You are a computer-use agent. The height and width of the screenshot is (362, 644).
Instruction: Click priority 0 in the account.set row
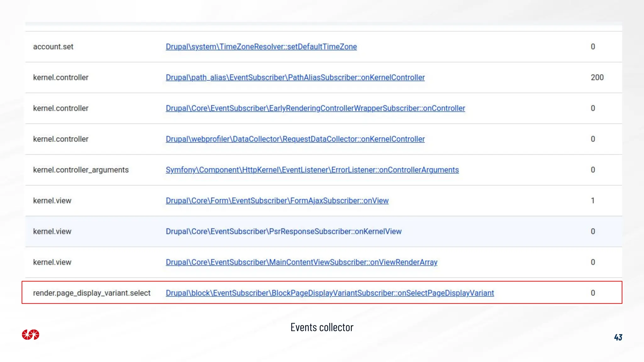pos(592,47)
